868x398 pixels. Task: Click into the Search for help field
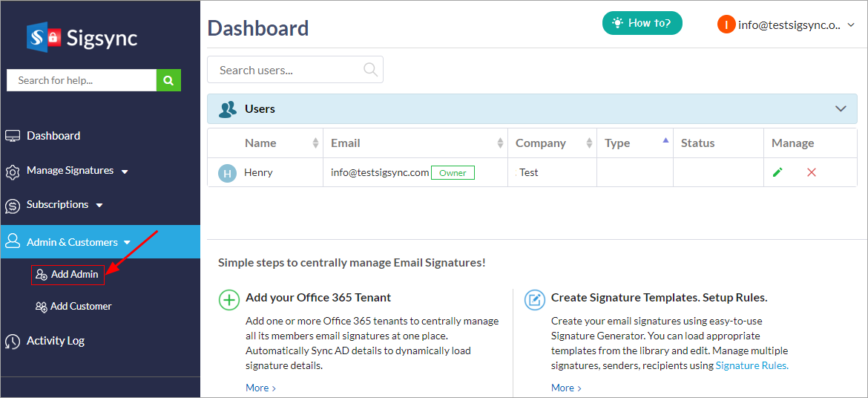click(82, 80)
